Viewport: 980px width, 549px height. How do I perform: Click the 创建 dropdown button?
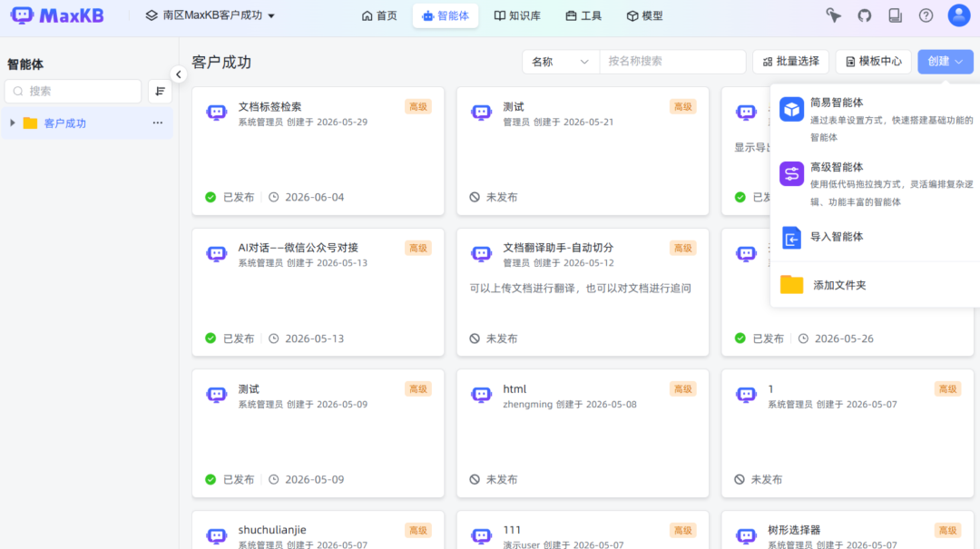tap(945, 62)
